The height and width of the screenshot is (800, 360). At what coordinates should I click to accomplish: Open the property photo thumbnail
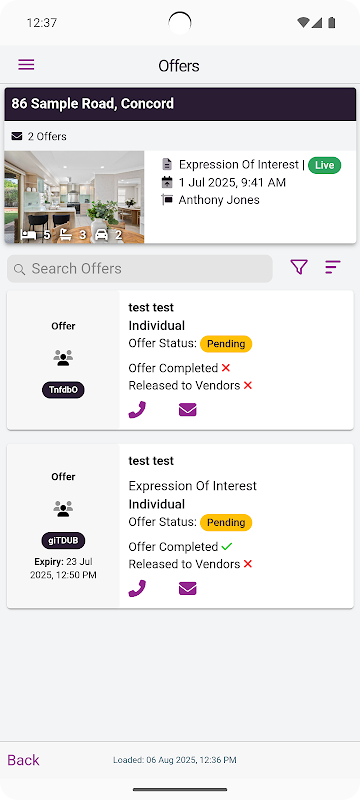(74, 197)
